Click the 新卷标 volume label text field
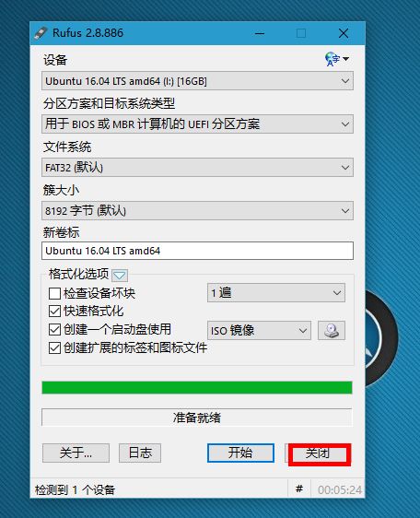Image resolution: width=420 pixels, height=518 pixels. coord(197,251)
